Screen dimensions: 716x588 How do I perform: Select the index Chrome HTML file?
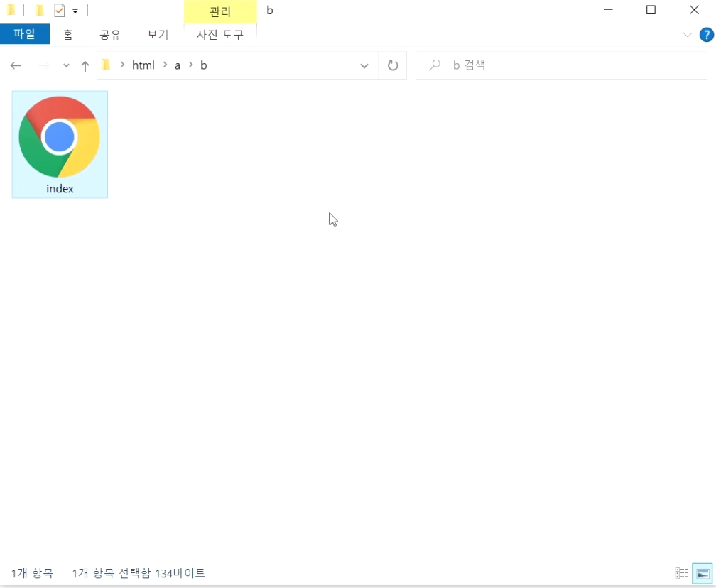(60, 144)
